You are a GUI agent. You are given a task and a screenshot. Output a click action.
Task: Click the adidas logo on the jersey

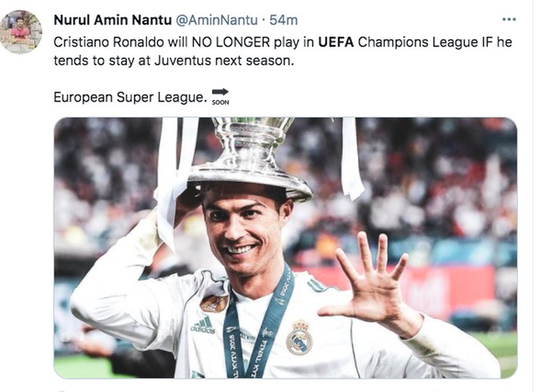click(x=202, y=324)
